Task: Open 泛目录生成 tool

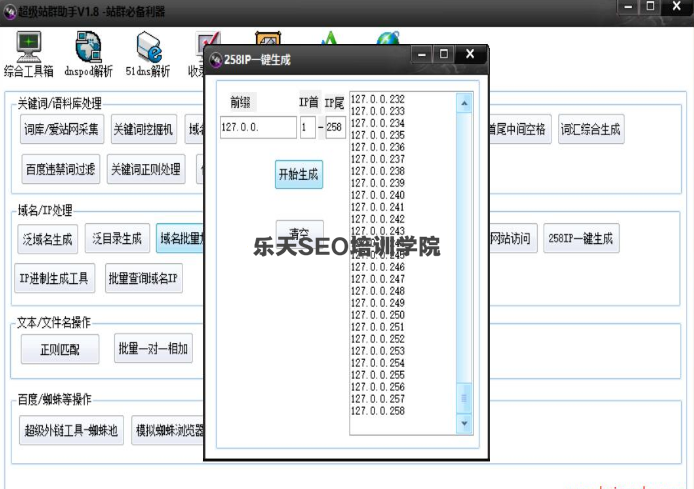Action: pyautogui.click(x=117, y=238)
